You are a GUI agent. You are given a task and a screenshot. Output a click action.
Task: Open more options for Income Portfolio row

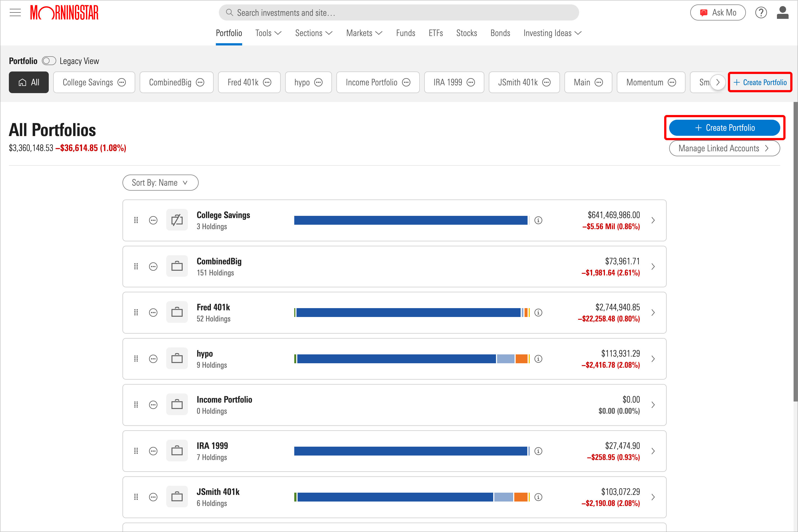(153, 405)
